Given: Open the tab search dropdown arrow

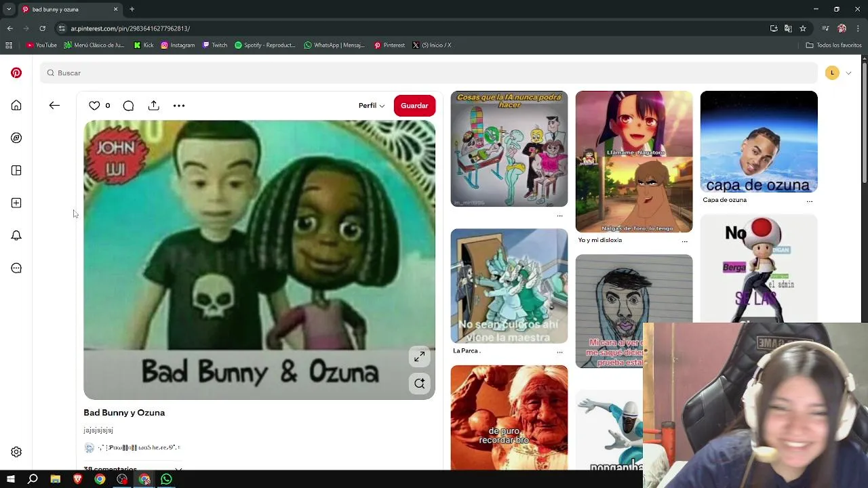Looking at the screenshot, I should [x=9, y=9].
